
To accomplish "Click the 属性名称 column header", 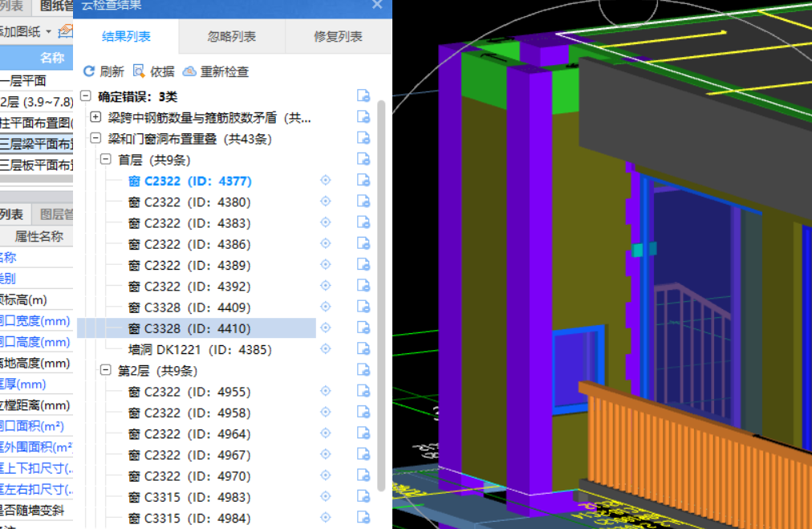I will (x=36, y=236).
